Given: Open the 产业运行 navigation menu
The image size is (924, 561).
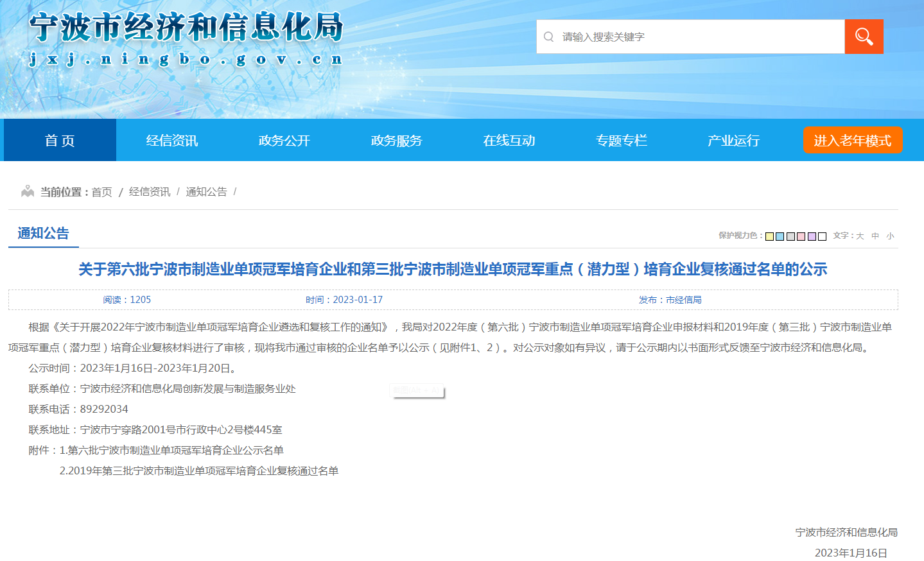Looking at the screenshot, I should [732, 140].
